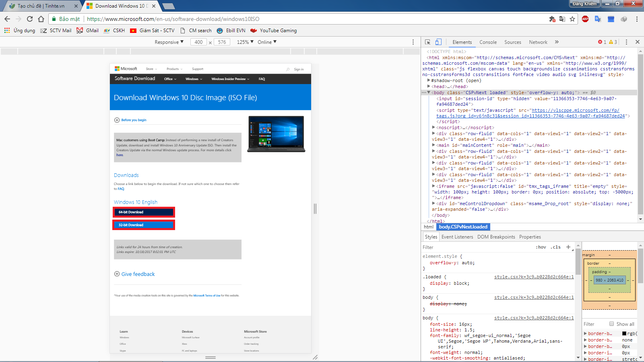Switch to DOM Breakpoints tab
This screenshot has width=644, height=362.
(496, 237)
